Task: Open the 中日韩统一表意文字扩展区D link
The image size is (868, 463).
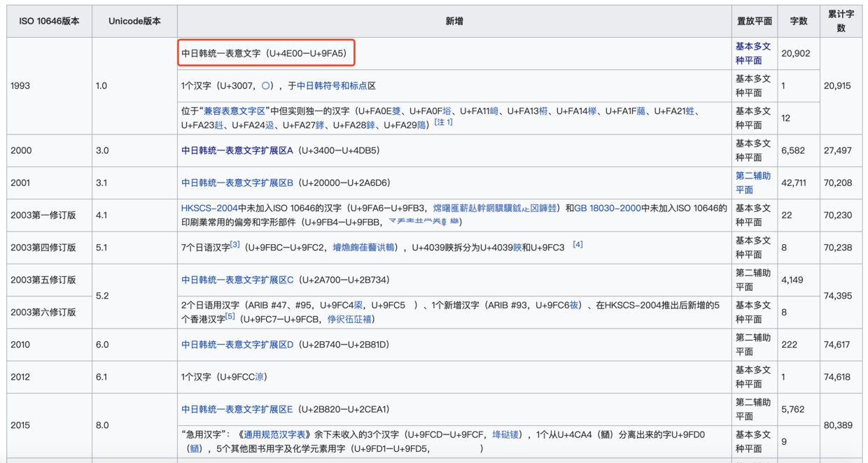Action: click(237, 345)
